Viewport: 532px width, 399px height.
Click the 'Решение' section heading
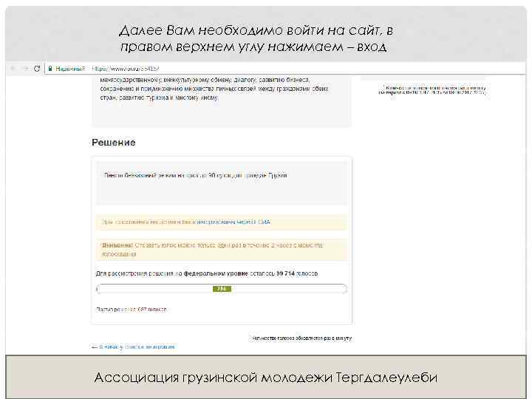click(114, 143)
